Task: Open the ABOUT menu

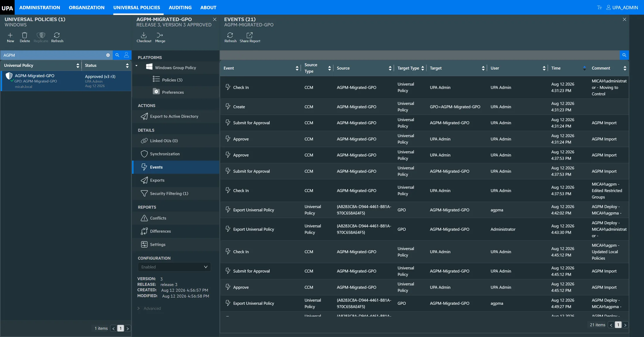Action: pos(208,8)
